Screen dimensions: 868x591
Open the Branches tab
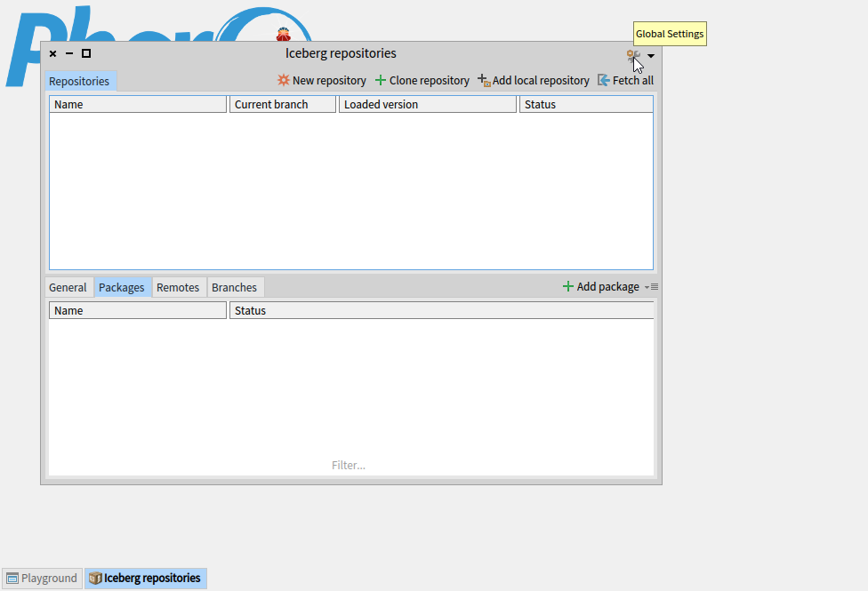[234, 287]
